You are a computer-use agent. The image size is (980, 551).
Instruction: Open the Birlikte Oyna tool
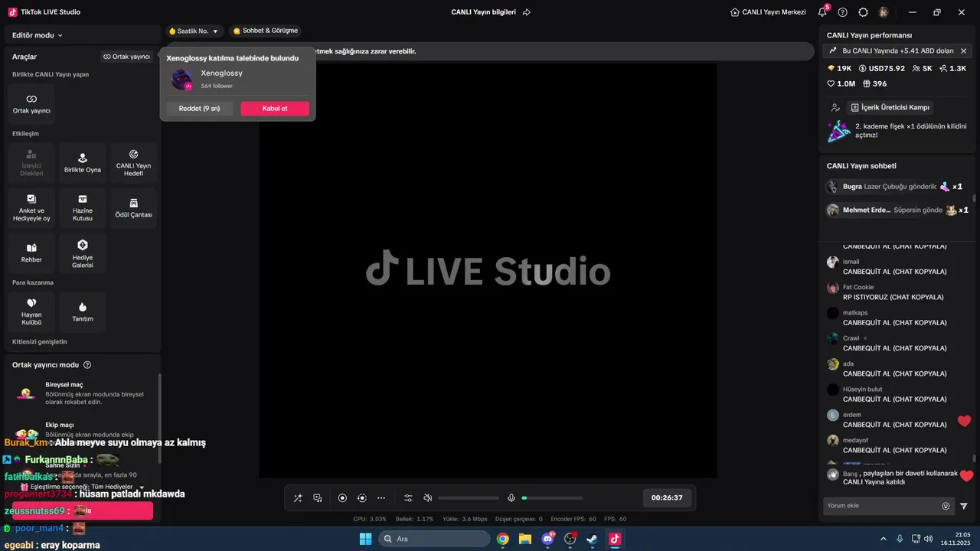(x=83, y=162)
